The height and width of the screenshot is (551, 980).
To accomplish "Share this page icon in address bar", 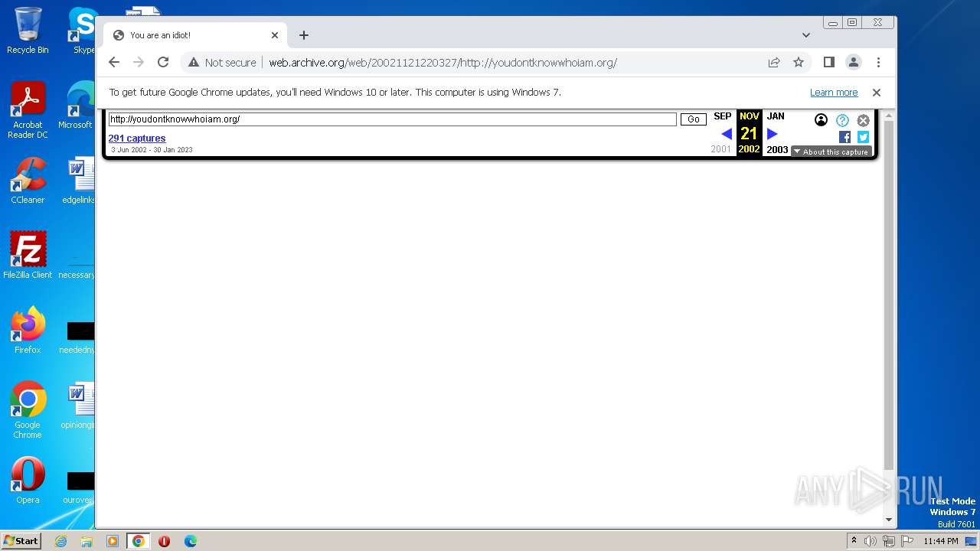I will coord(774,62).
